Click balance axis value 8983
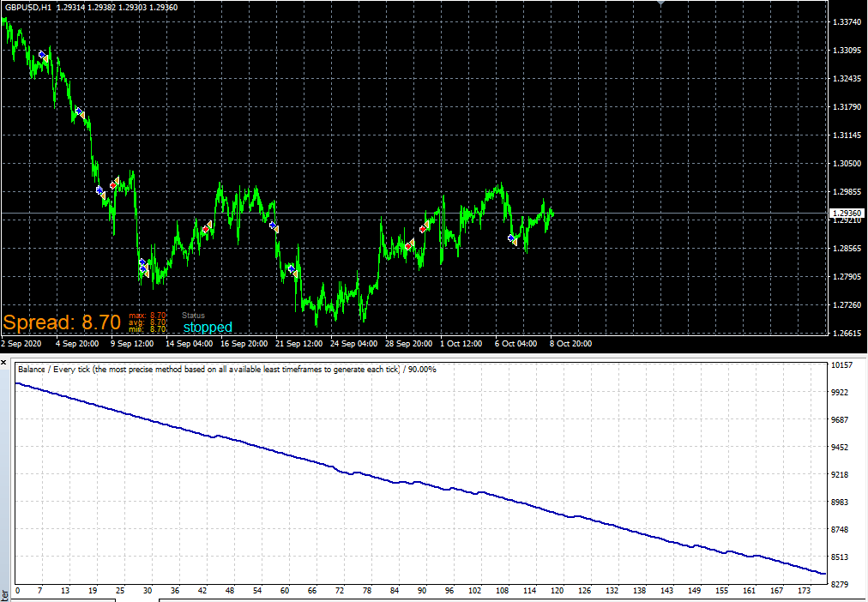 tap(841, 502)
